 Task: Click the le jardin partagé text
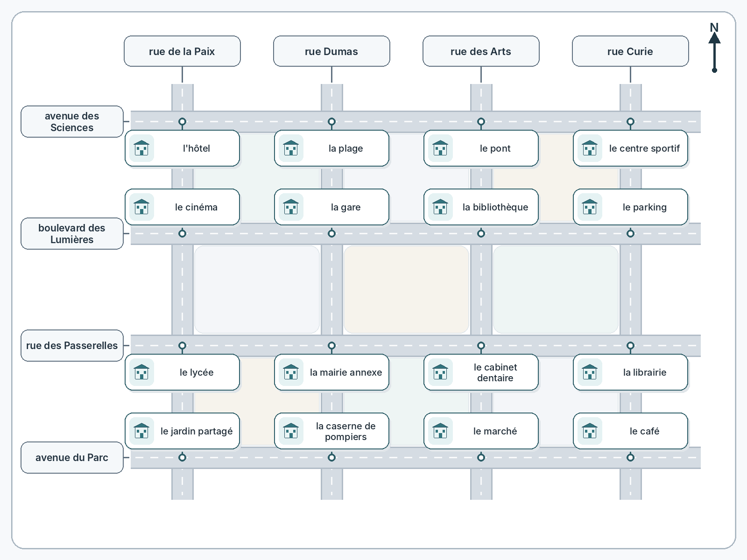pyautogui.click(x=197, y=431)
